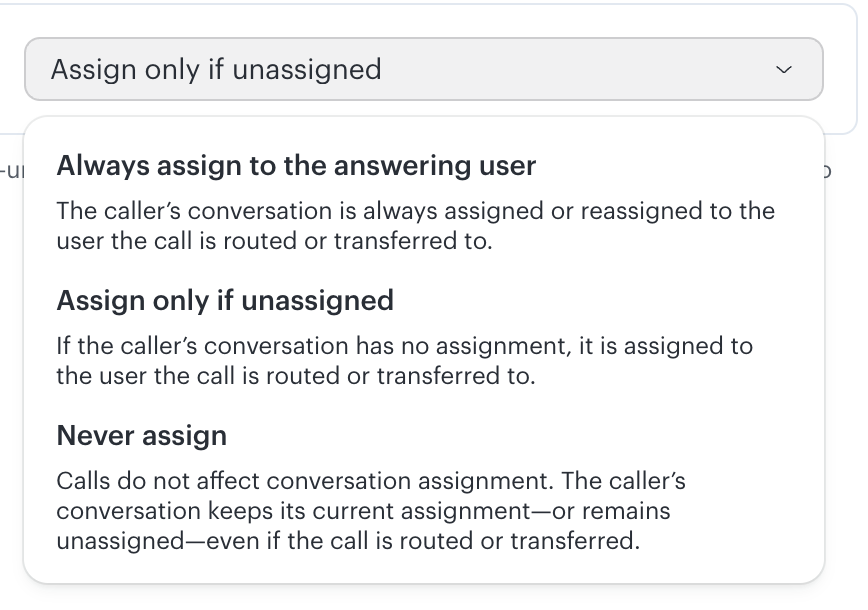Close the dropdown using its down-arrow icon
868x610 pixels.
(x=784, y=70)
